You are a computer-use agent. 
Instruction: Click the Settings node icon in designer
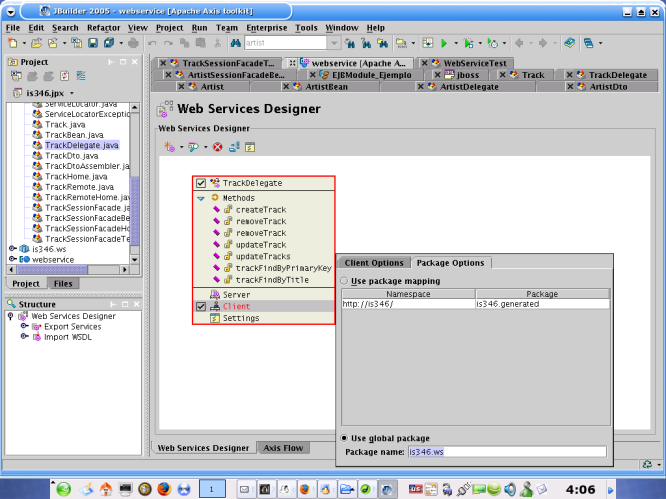(x=214, y=318)
